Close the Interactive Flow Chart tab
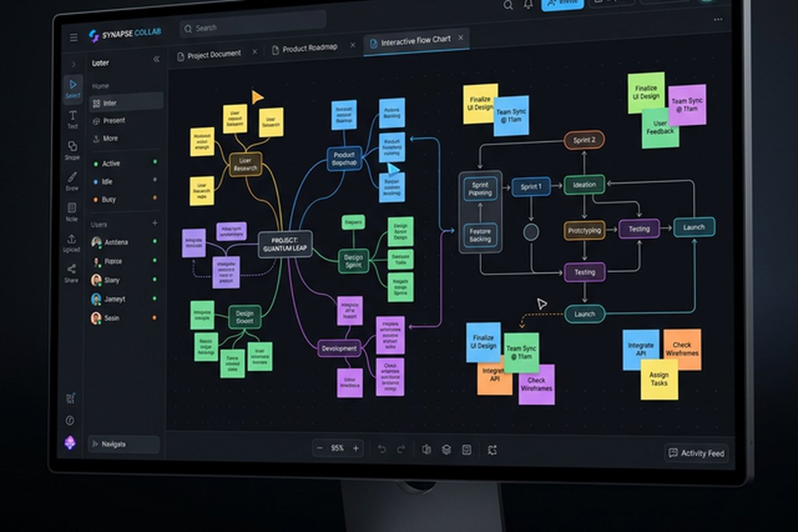 (460, 39)
